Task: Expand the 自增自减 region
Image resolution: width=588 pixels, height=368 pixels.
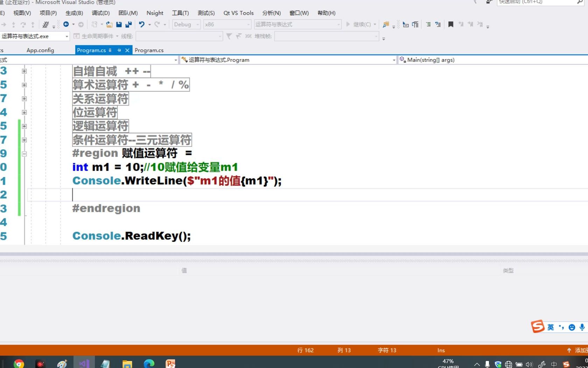Action: (x=24, y=71)
